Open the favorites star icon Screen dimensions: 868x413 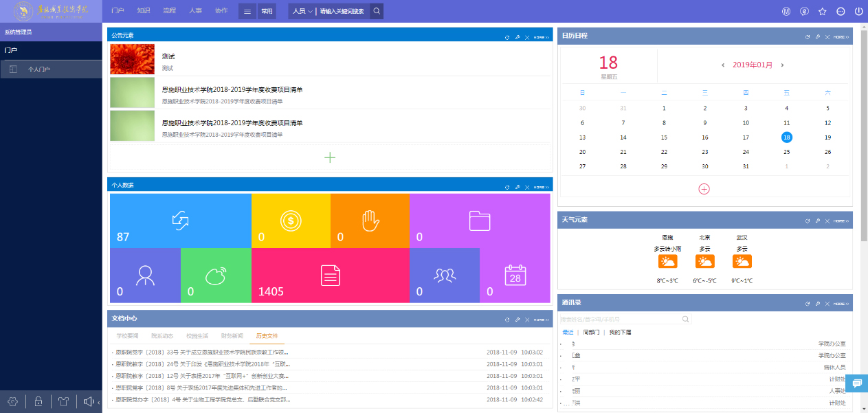point(822,11)
